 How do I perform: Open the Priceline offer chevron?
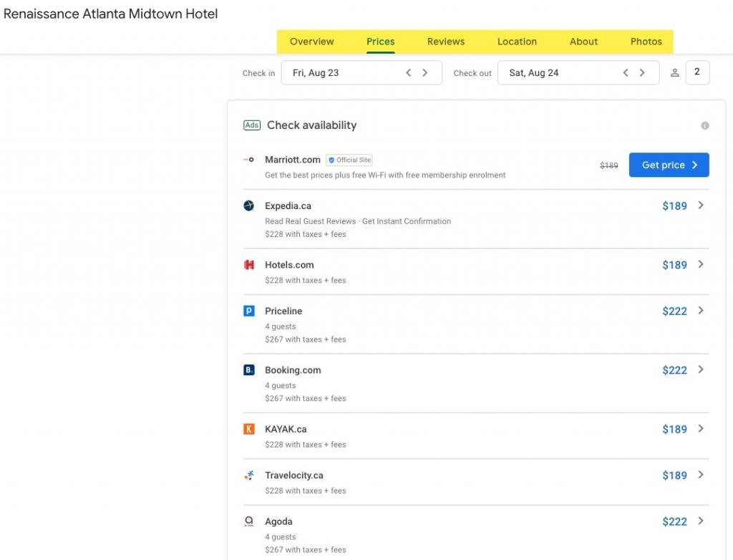[x=701, y=310]
